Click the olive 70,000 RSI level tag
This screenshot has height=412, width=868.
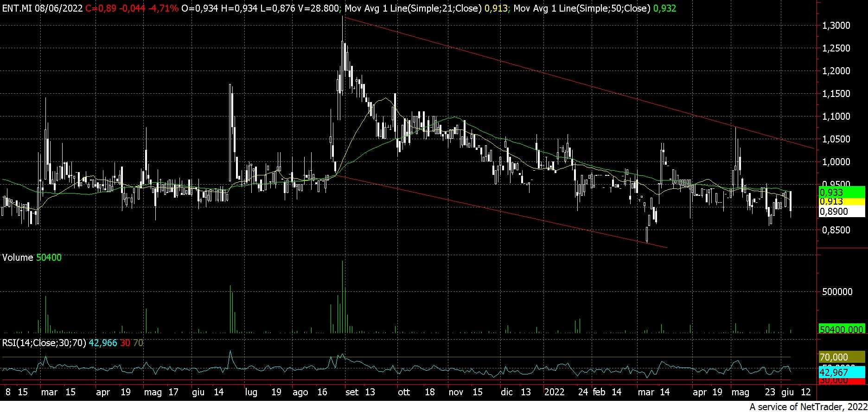[842, 357]
